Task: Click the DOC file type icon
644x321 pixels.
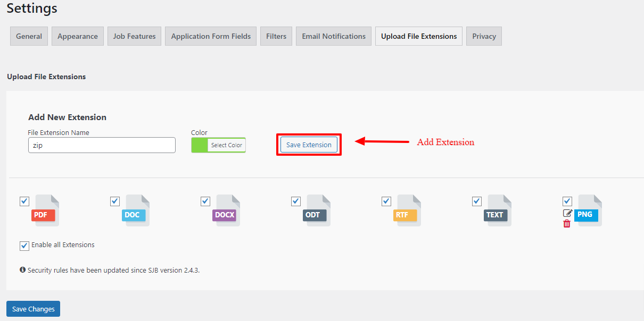Action: coord(137,211)
